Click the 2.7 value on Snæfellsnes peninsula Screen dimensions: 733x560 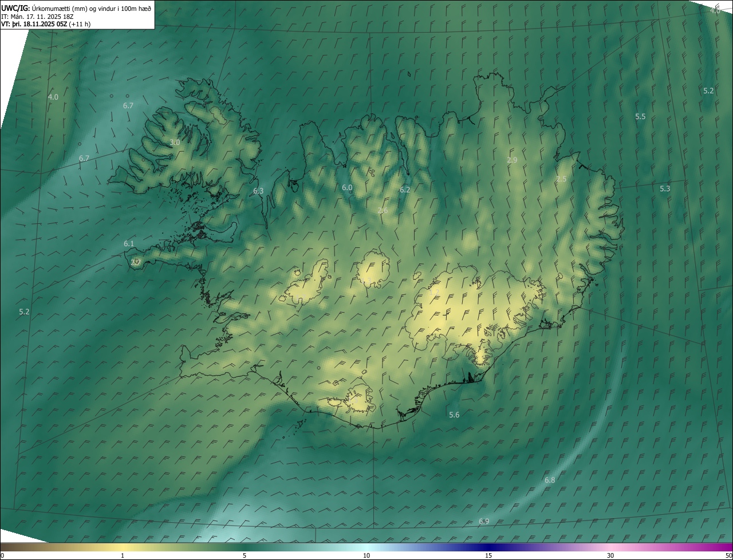(x=136, y=263)
